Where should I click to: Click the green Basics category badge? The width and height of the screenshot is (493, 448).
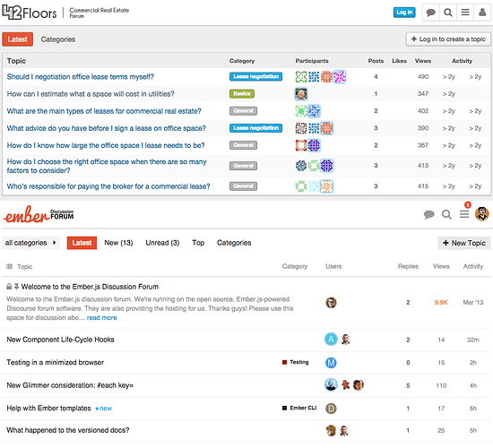(242, 94)
